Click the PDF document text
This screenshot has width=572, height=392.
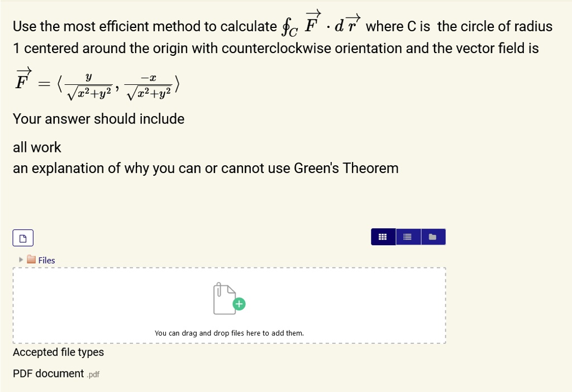tap(49, 374)
